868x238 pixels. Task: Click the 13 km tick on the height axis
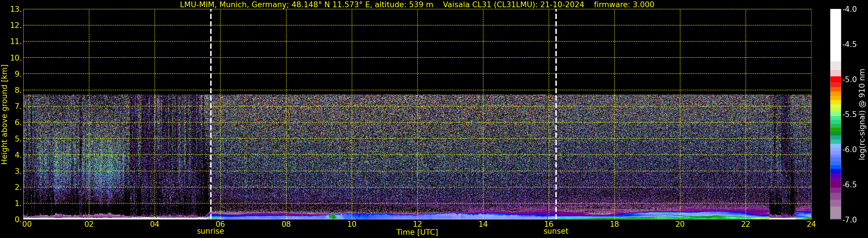coord(16,10)
